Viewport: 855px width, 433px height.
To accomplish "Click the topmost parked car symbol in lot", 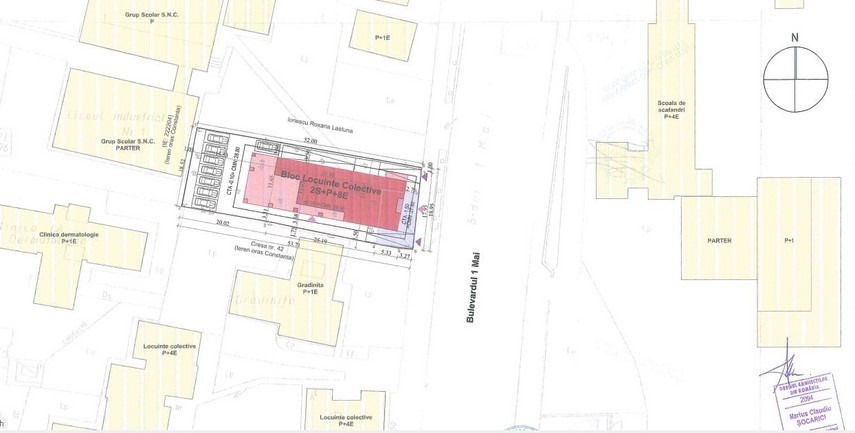I will (217, 141).
